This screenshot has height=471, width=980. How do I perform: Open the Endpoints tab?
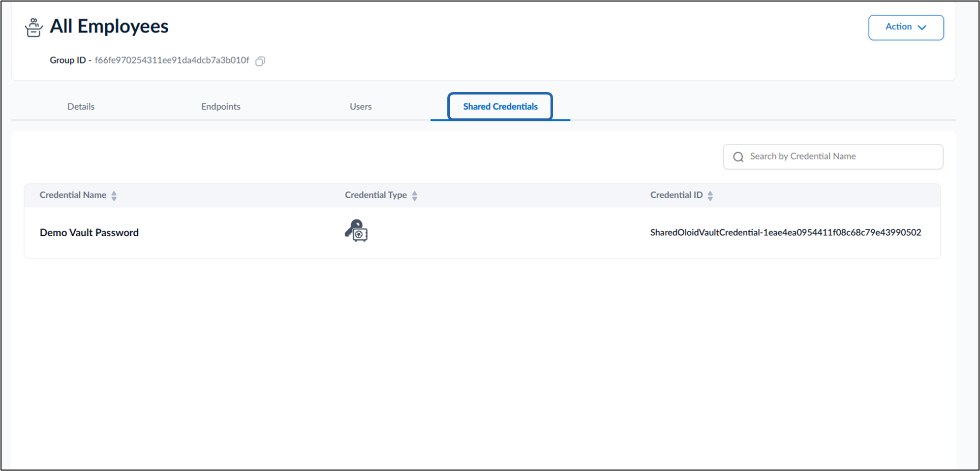pyautogui.click(x=221, y=106)
